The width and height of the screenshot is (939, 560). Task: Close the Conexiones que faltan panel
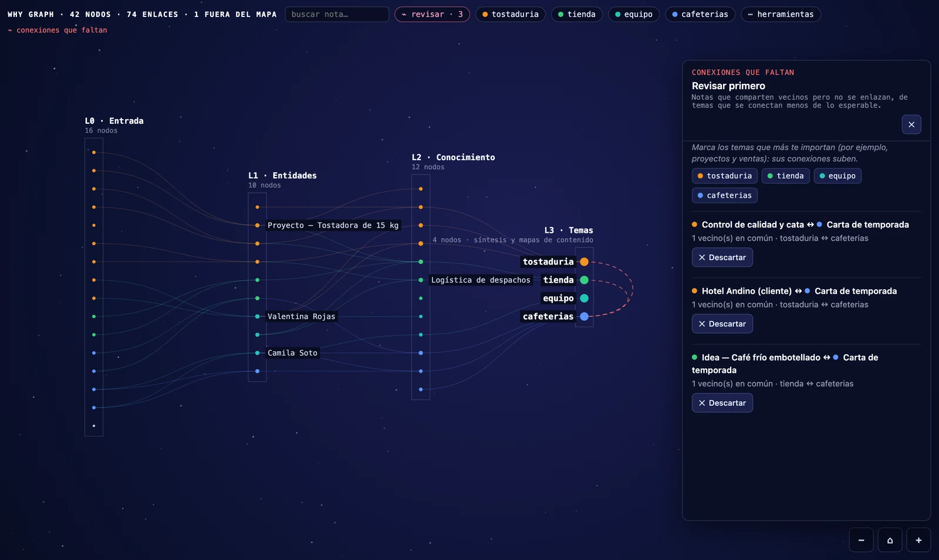(911, 124)
